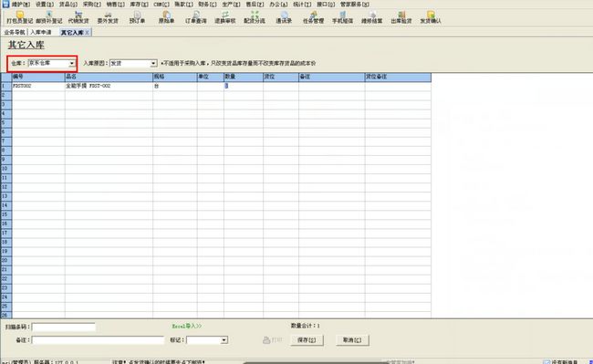
Task: Open the 任务管理 toolbar icon
Action: pos(313,17)
